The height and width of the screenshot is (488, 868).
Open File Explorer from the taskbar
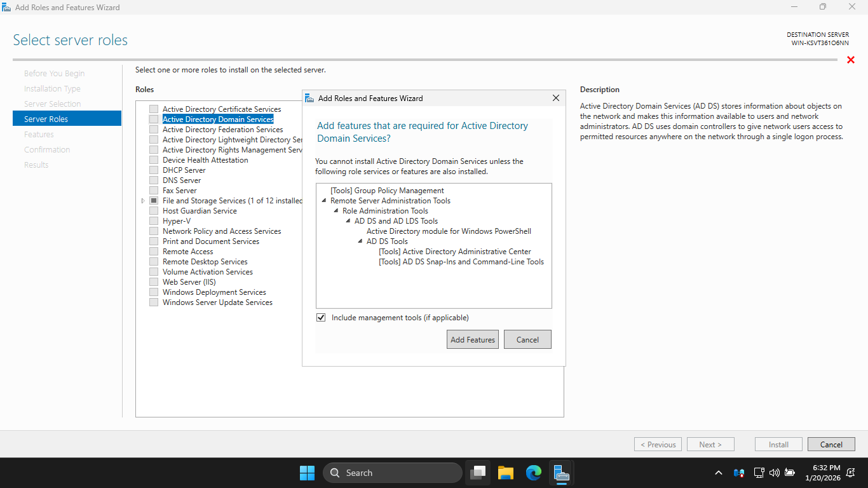pyautogui.click(x=506, y=473)
